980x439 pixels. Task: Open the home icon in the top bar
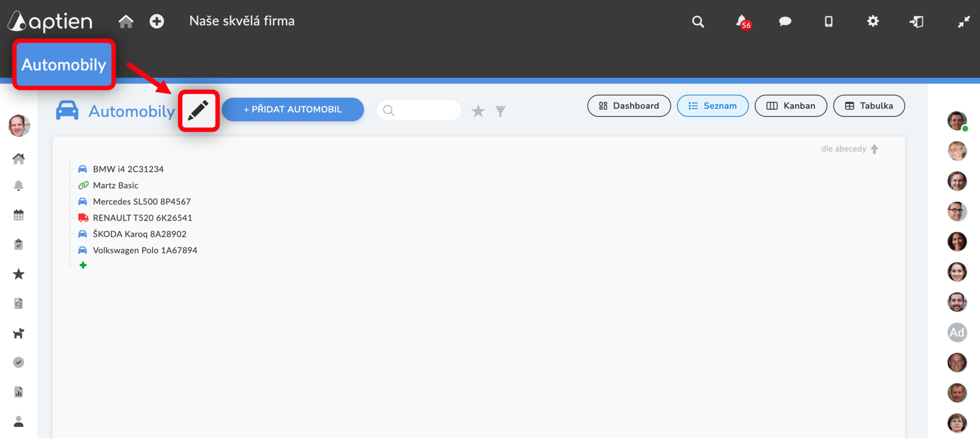(126, 21)
